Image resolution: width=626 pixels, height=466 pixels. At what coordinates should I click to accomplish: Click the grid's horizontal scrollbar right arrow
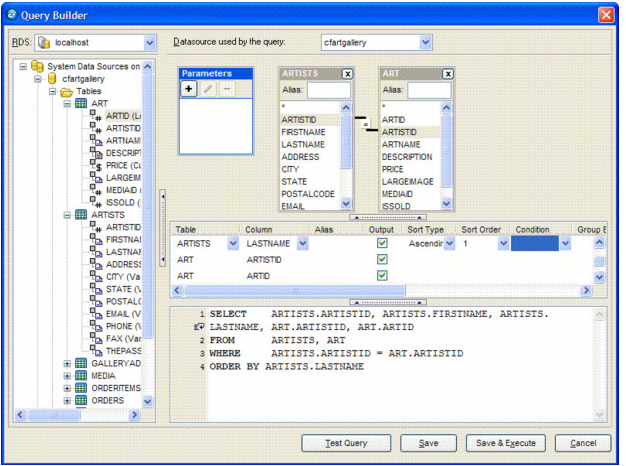coord(588,290)
